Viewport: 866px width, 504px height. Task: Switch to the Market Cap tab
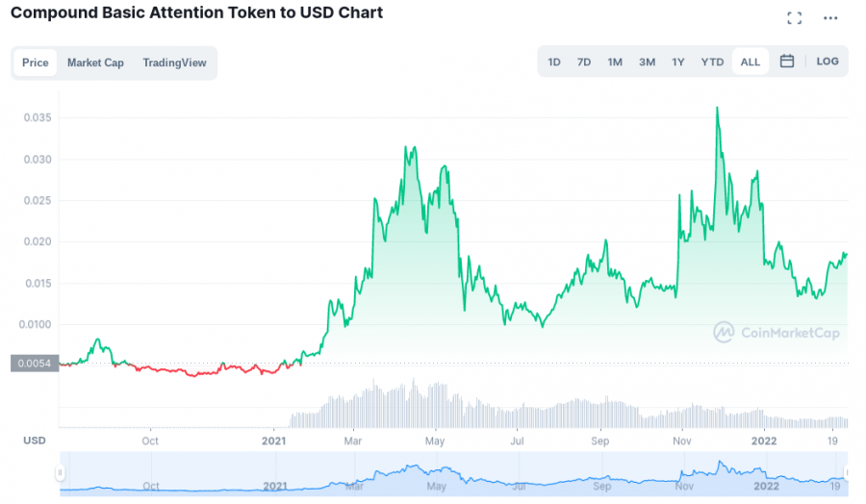tap(95, 63)
